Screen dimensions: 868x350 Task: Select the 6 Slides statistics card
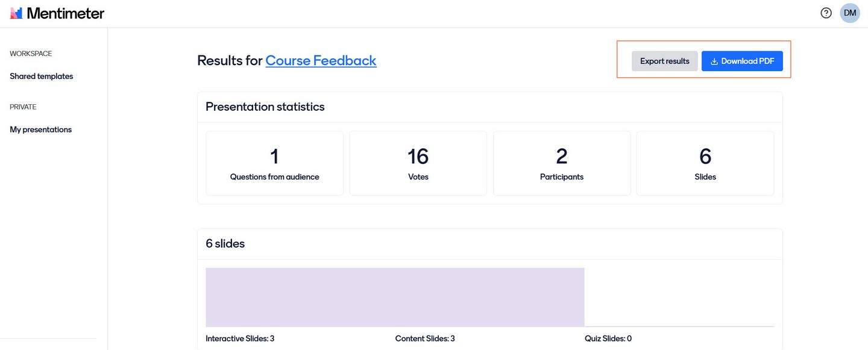(x=705, y=163)
